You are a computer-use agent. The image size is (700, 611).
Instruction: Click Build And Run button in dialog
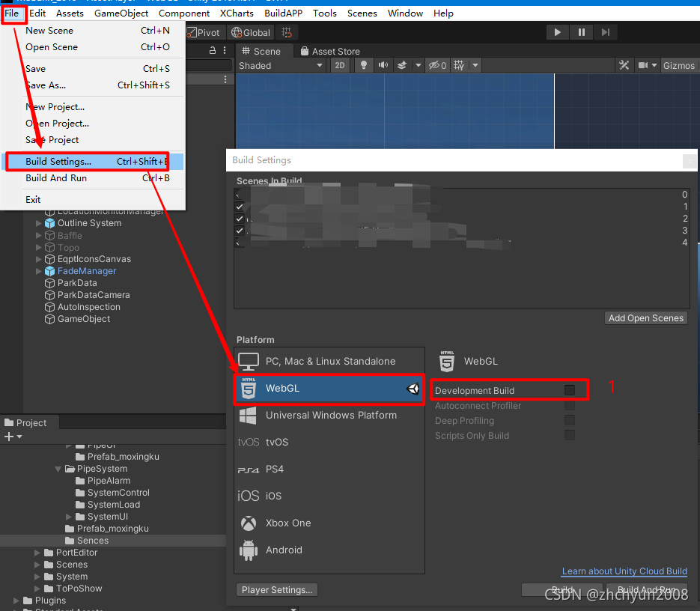(646, 590)
